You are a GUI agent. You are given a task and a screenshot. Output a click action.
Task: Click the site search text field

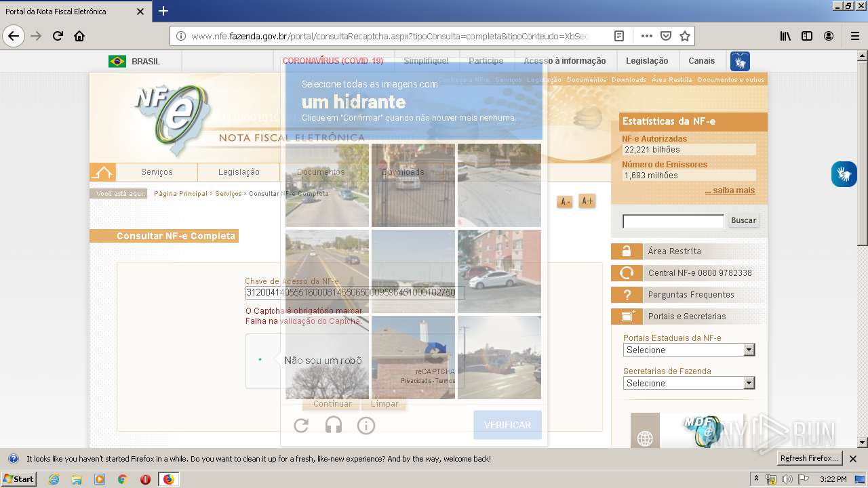click(x=673, y=221)
